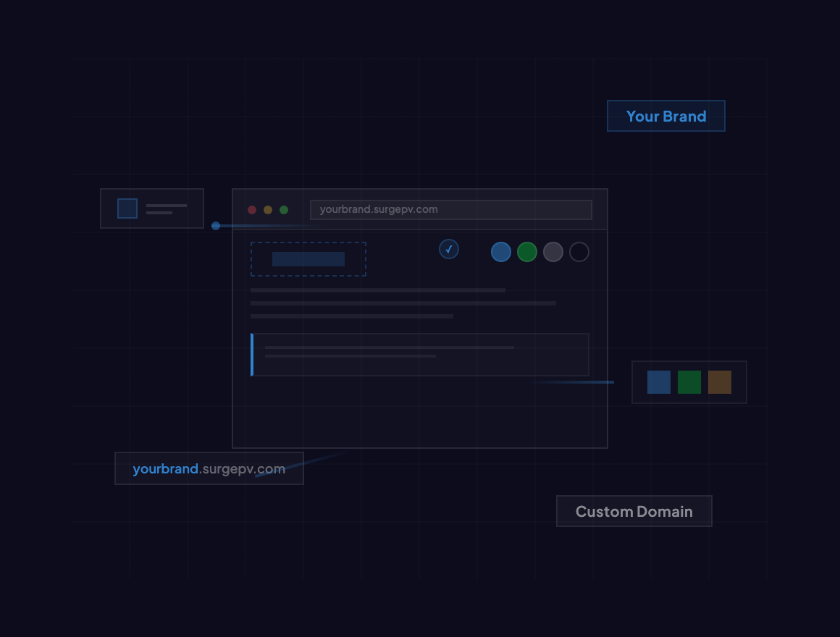
Task: Toggle the gray theme color circle
Action: [x=553, y=252]
